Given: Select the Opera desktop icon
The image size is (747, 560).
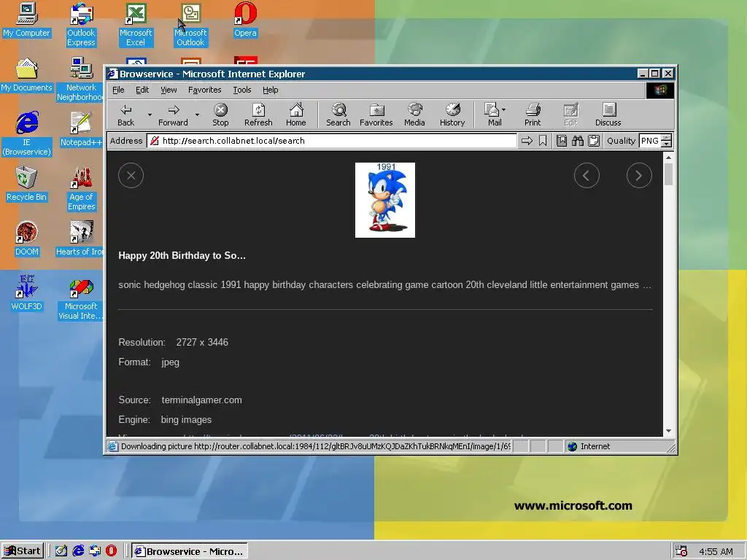Looking at the screenshot, I should pyautogui.click(x=245, y=20).
